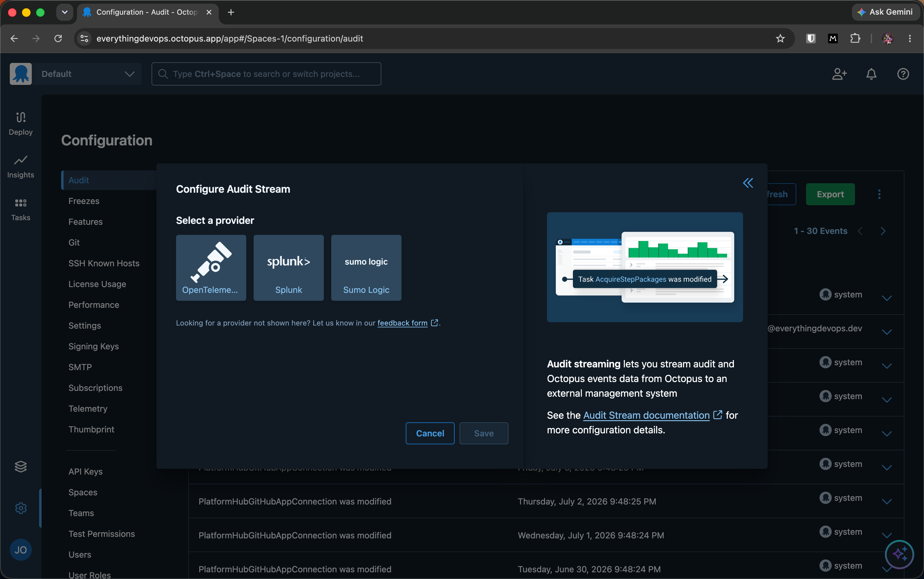Image resolution: width=924 pixels, height=579 pixels.
Task: Open Performance configuration page
Action: 94,304
